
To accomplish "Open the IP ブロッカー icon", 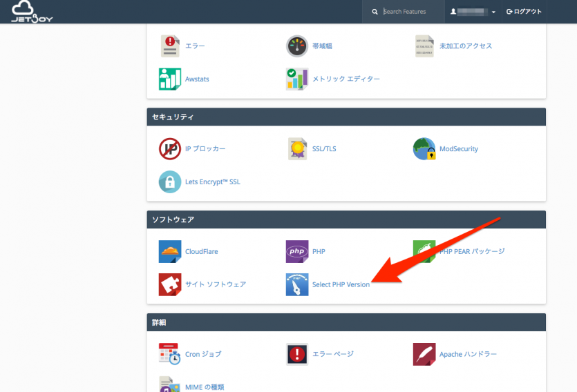I will (x=169, y=148).
